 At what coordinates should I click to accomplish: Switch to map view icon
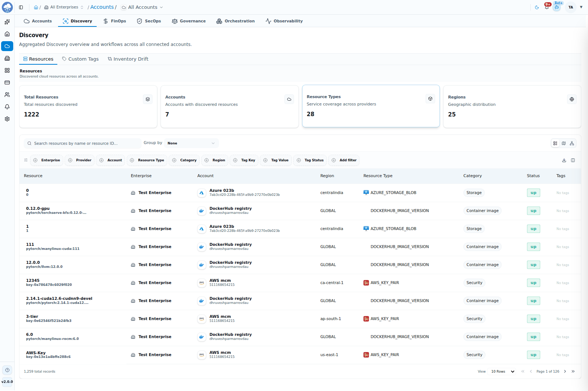click(564, 143)
